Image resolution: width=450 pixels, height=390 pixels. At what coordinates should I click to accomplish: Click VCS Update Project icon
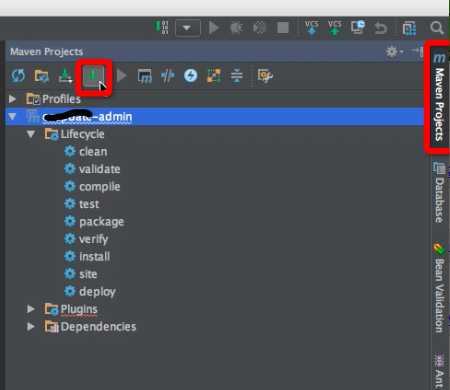click(x=311, y=28)
